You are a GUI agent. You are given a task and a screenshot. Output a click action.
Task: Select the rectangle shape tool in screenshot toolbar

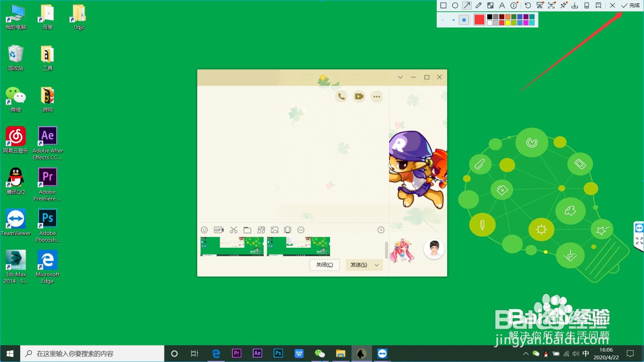[x=443, y=6]
